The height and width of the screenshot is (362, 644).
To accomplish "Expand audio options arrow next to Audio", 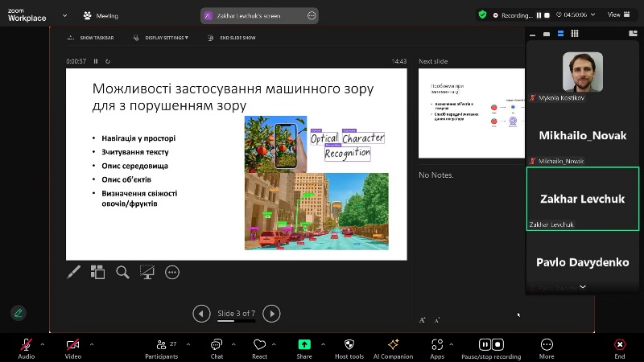I will pyautogui.click(x=43, y=344).
